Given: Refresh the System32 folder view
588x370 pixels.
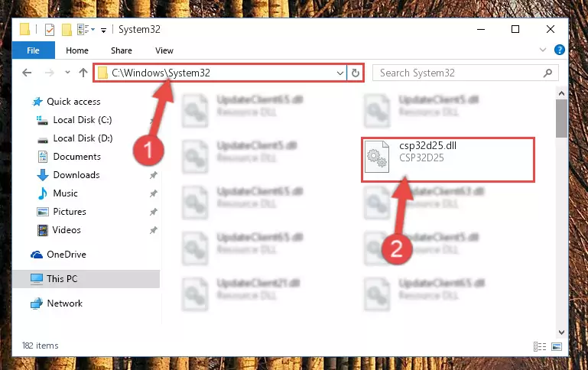Looking at the screenshot, I should click(x=355, y=73).
